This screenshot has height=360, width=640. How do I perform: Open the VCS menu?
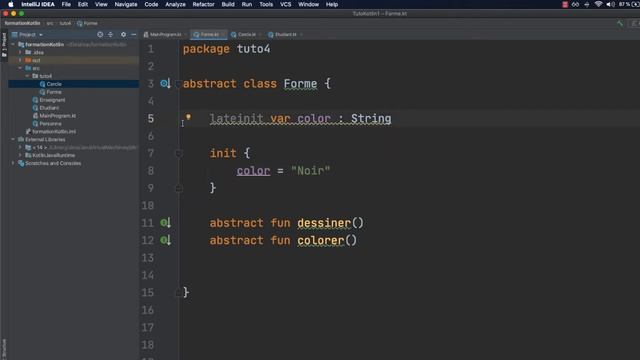coord(285,4)
